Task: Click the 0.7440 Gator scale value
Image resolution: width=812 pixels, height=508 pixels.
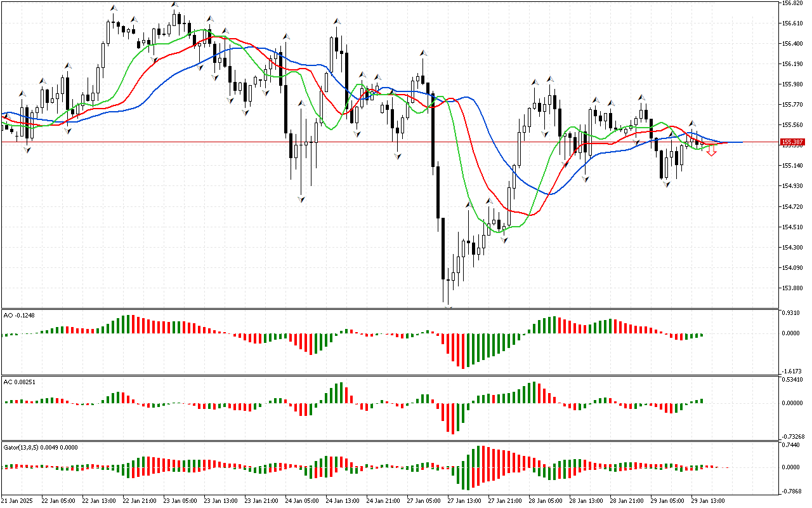Action: tap(792, 445)
